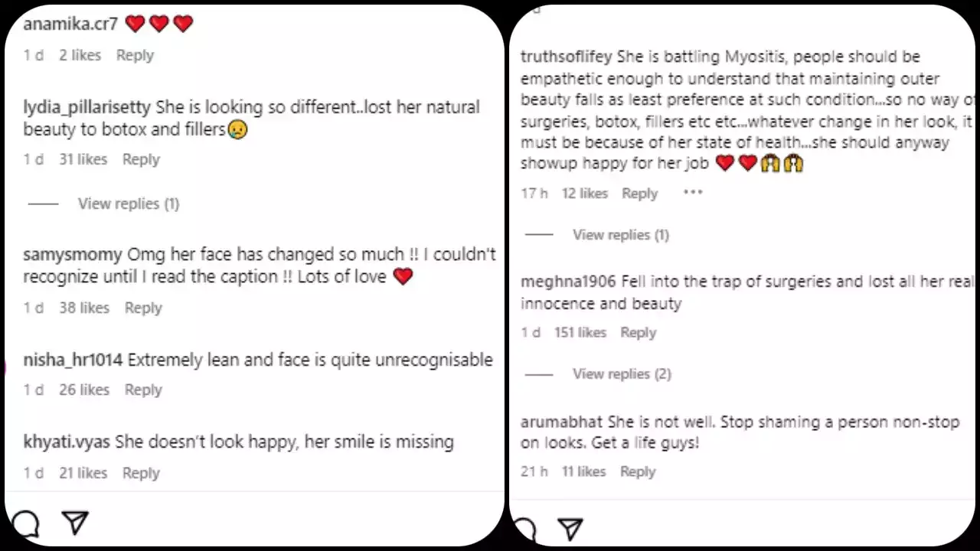Image resolution: width=980 pixels, height=551 pixels.
Task: Expand the single reply under truthsoflifey comment
Action: (x=620, y=235)
